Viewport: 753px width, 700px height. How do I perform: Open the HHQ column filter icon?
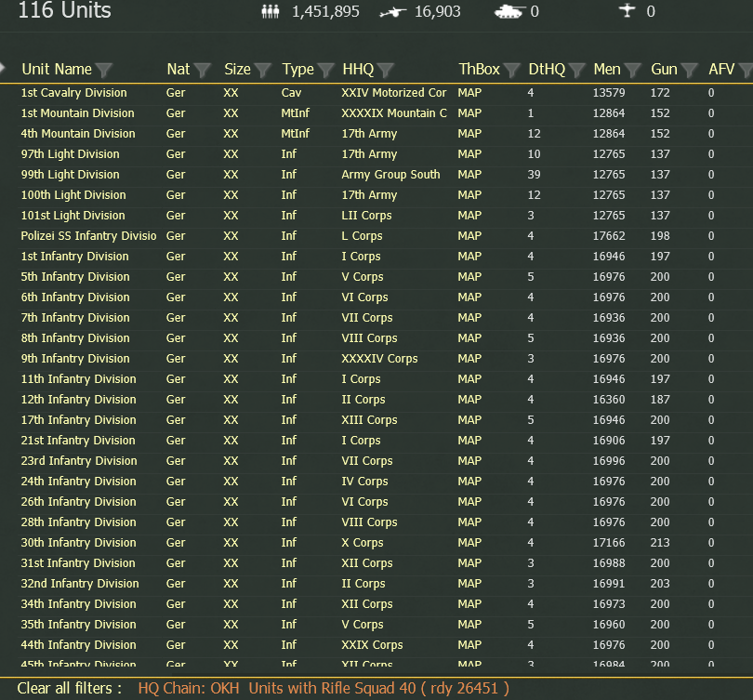(386, 70)
